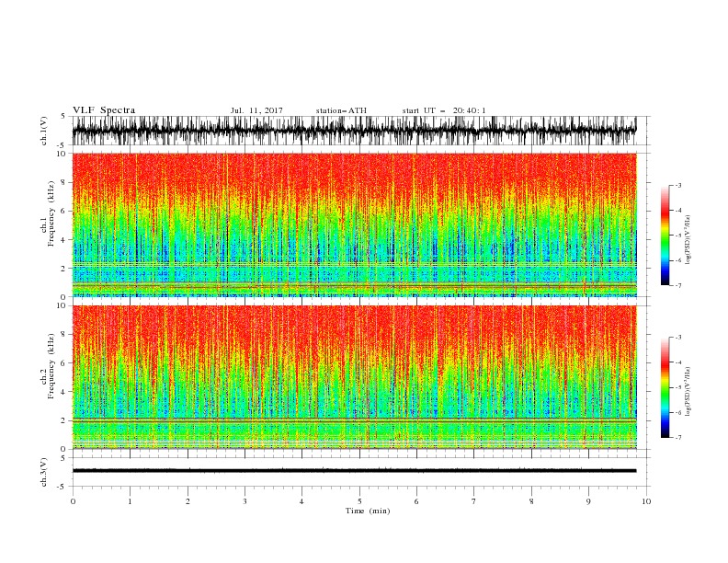Click inside the ch.1 frequency spectrogram

pos(354,224)
